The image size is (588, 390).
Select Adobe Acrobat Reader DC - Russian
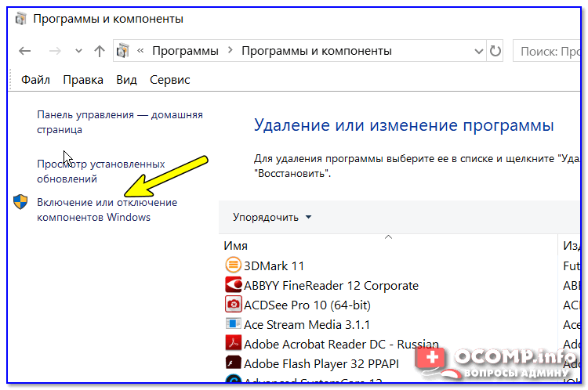(x=341, y=344)
